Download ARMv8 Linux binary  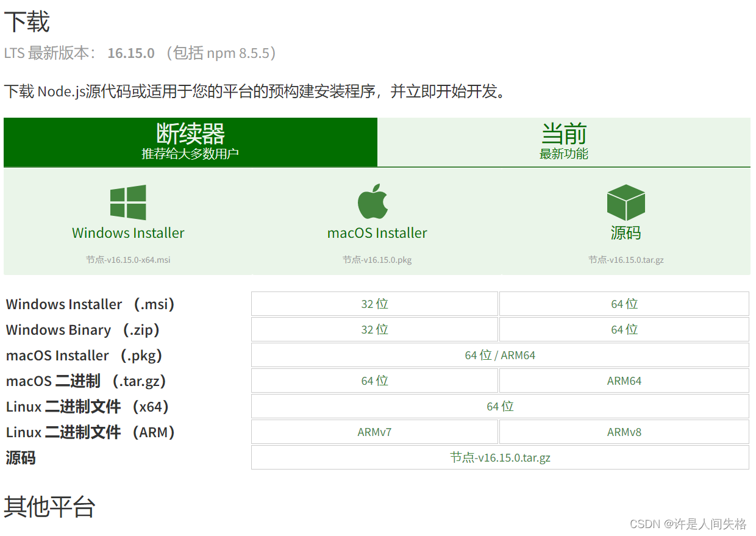[x=624, y=432]
